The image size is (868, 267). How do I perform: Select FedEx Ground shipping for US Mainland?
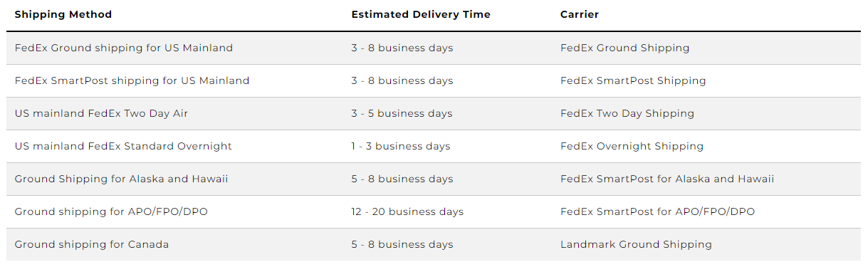tap(124, 48)
